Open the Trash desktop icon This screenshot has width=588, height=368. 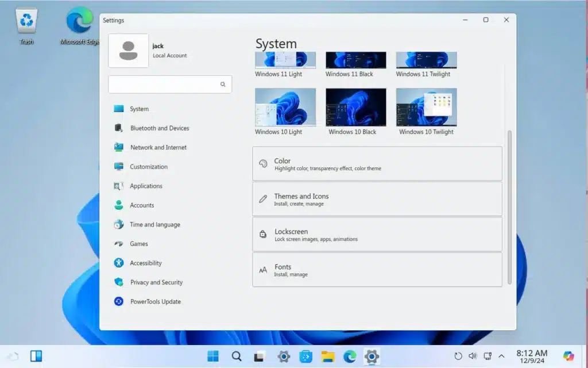click(26, 26)
